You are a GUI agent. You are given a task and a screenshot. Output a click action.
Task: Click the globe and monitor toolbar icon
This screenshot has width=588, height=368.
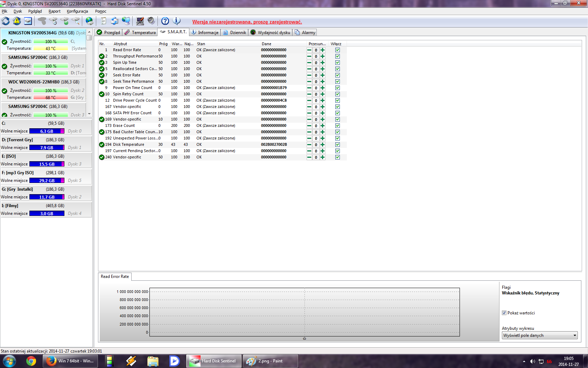coord(126,21)
